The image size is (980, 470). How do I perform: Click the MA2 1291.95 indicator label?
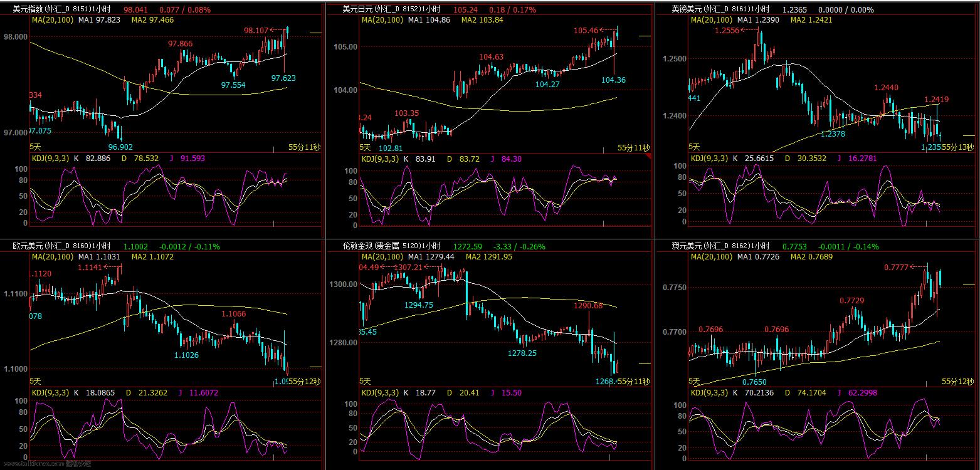coord(488,257)
